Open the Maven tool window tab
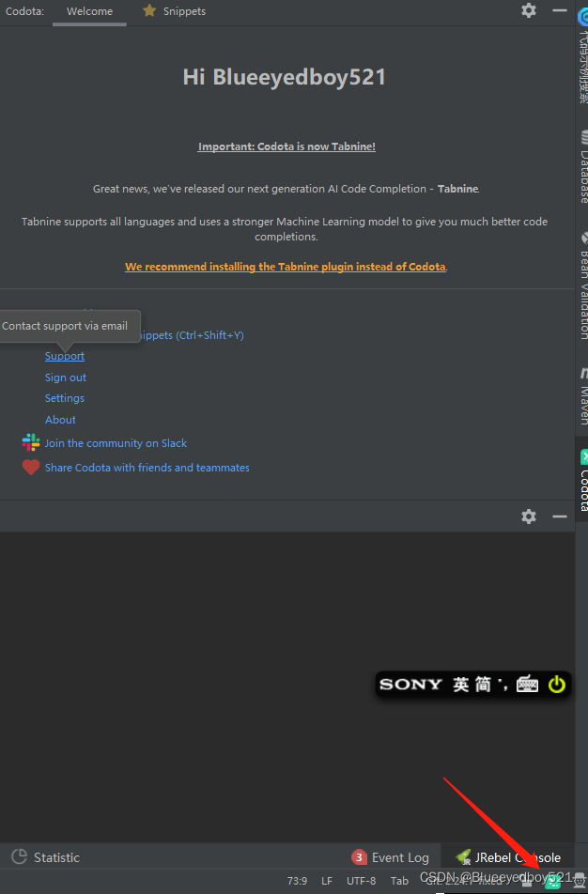This screenshot has width=588, height=894. [583, 397]
